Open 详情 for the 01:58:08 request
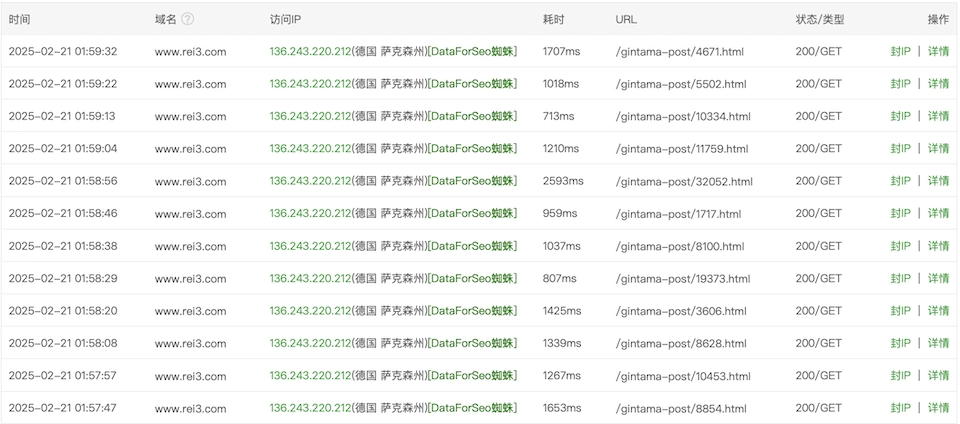Viewport: 960px width, 424px height. tap(938, 343)
